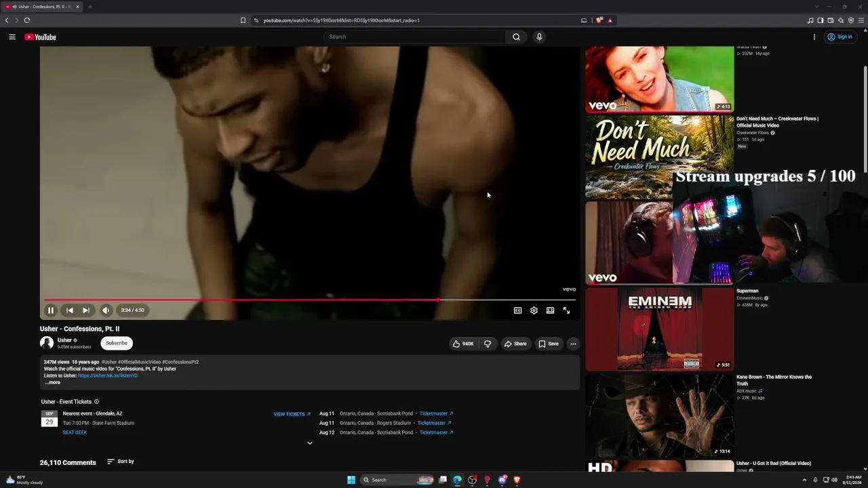Open the player settings gear
This screenshot has width=868, height=488.
click(534, 310)
